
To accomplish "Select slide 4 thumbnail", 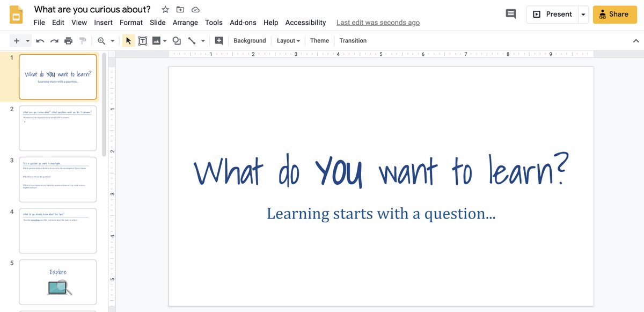I will tap(58, 231).
